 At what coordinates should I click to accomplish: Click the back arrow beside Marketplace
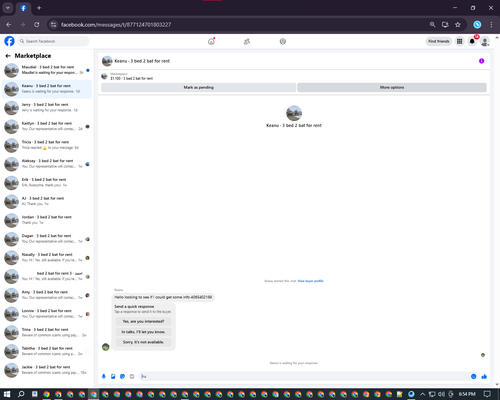(x=8, y=56)
